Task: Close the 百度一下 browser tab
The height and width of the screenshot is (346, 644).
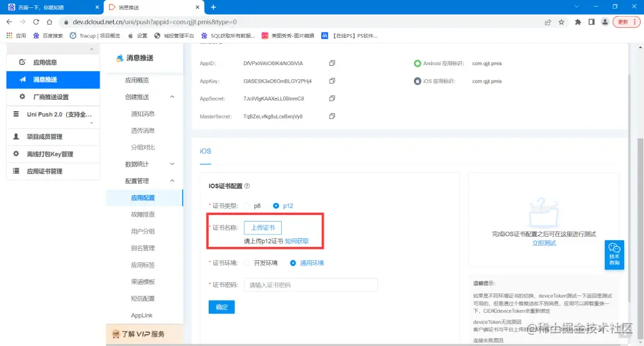Action: [x=97, y=7]
